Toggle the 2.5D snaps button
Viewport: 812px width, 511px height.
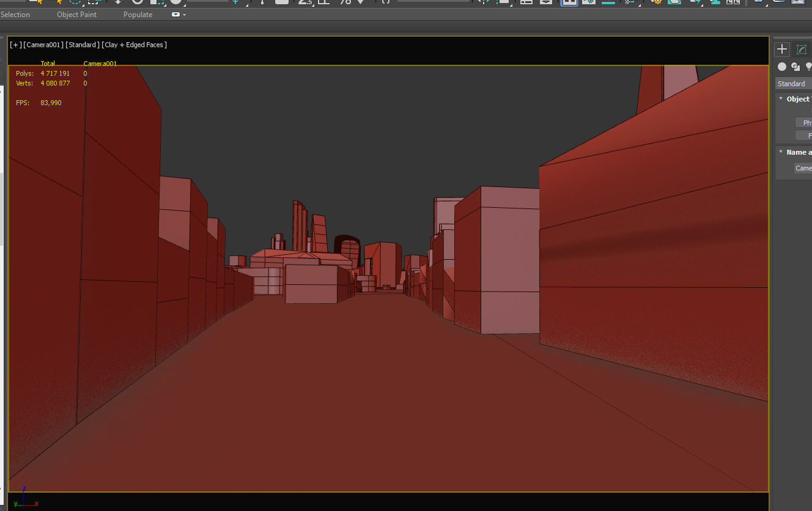click(x=305, y=2)
